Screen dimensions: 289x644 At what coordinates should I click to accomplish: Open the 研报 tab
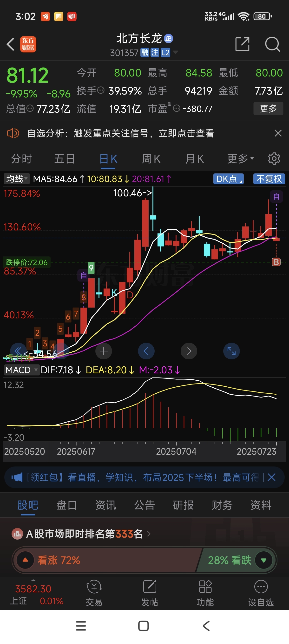183,505
